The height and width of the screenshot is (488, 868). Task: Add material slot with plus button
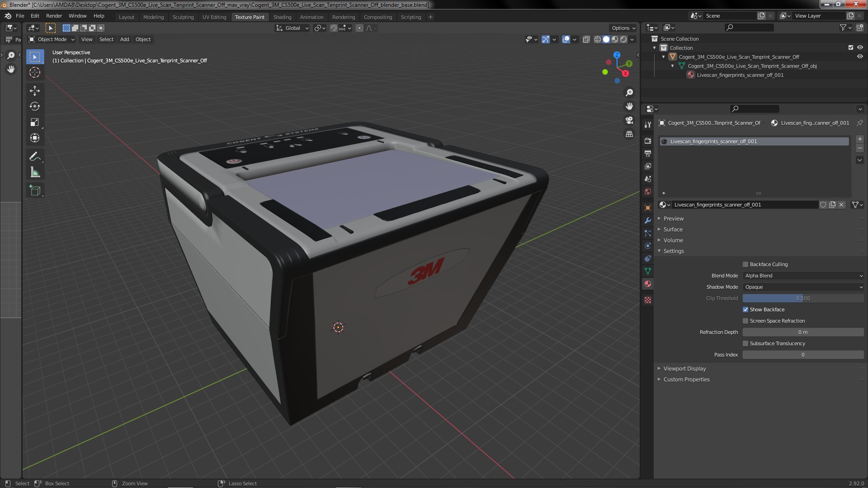pyautogui.click(x=860, y=139)
